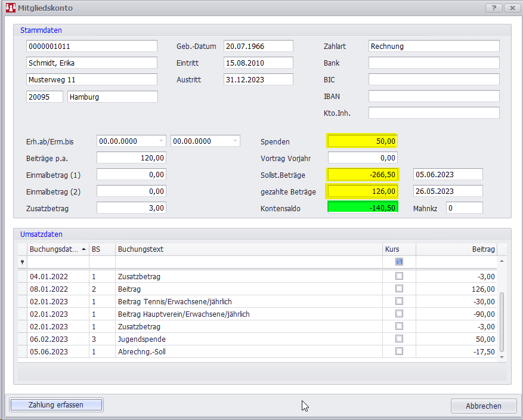Close the Mitgliedskonto dialog with X
The width and height of the screenshot is (523, 420).
pos(512,8)
